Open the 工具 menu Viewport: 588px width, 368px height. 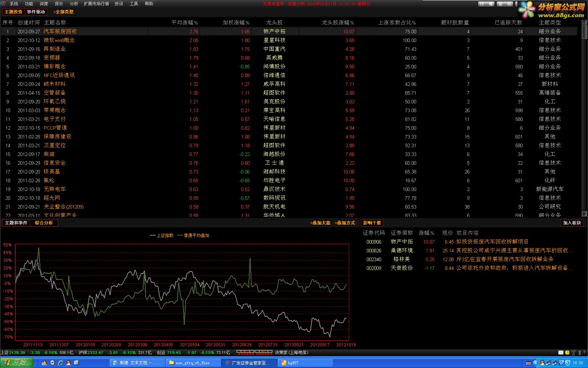134,4
